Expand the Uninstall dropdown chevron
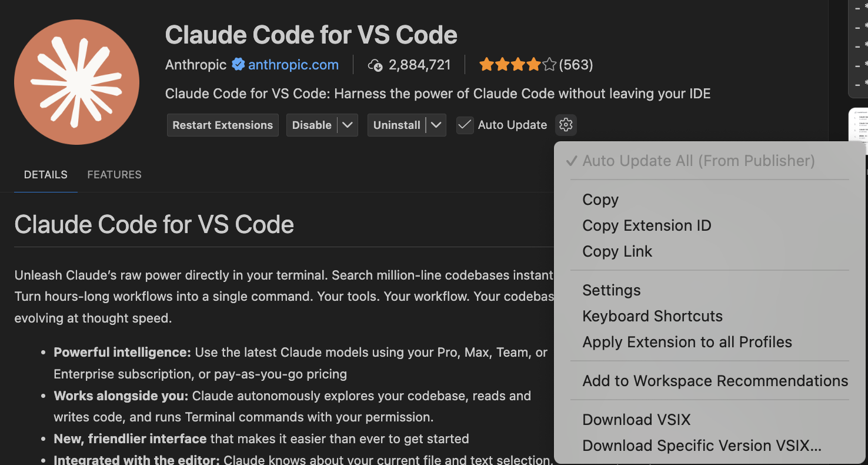This screenshot has height=465, width=868. pos(436,125)
